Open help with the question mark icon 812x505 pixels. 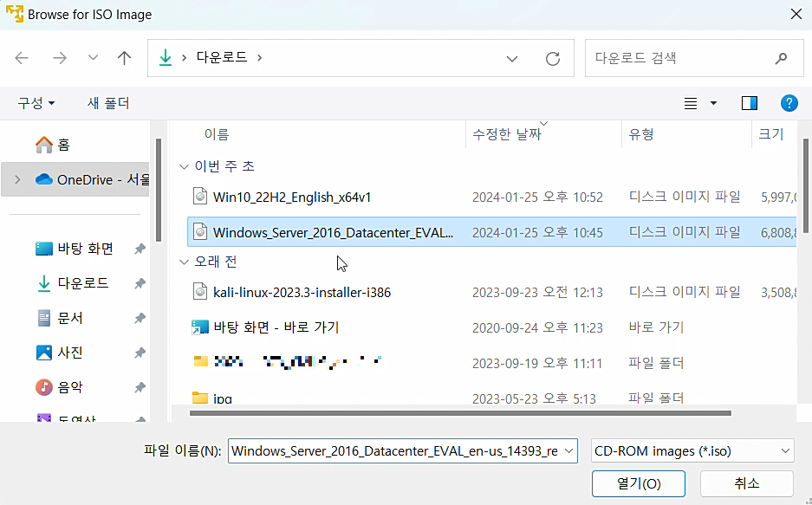pos(789,103)
